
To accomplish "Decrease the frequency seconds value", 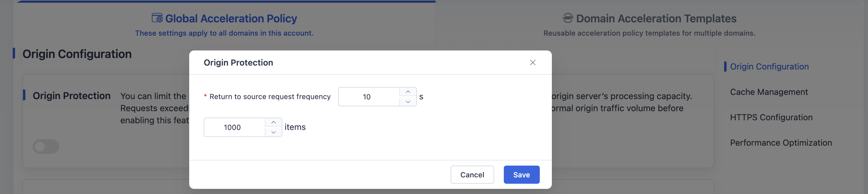I will pos(408,102).
